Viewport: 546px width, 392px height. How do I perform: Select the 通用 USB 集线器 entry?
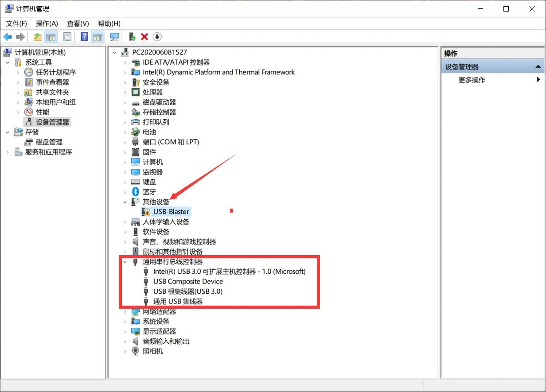point(178,302)
